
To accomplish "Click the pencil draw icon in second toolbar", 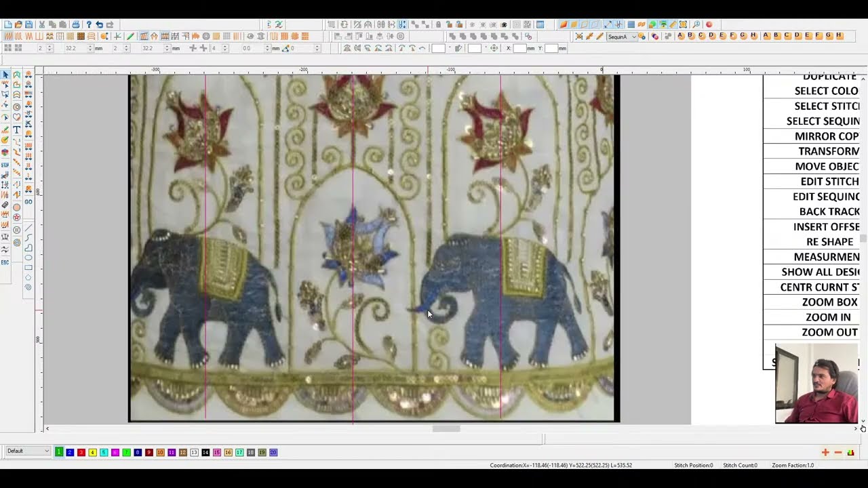I will tap(130, 36).
